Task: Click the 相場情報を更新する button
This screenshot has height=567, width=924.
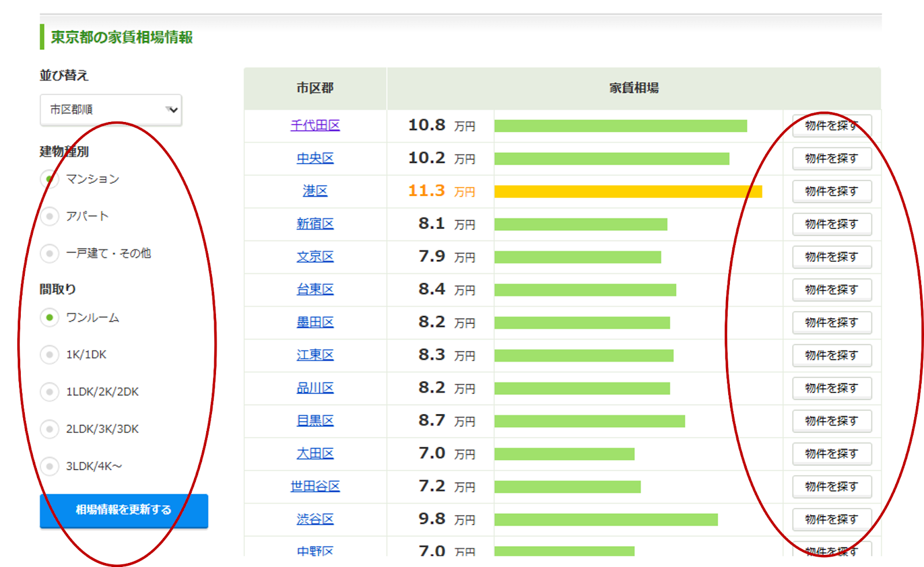Action: (x=124, y=510)
